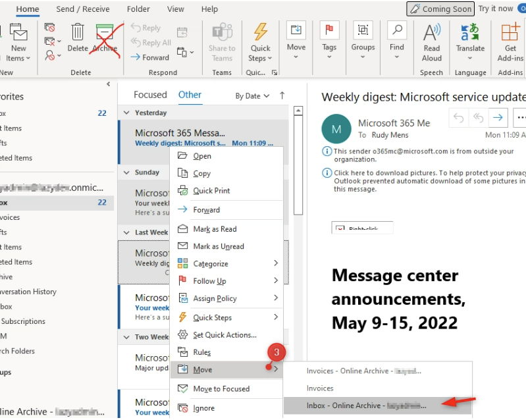Screen dimensions: 526x420
Task: Click the Meeting reply icon in ribbon
Action: [182, 32]
